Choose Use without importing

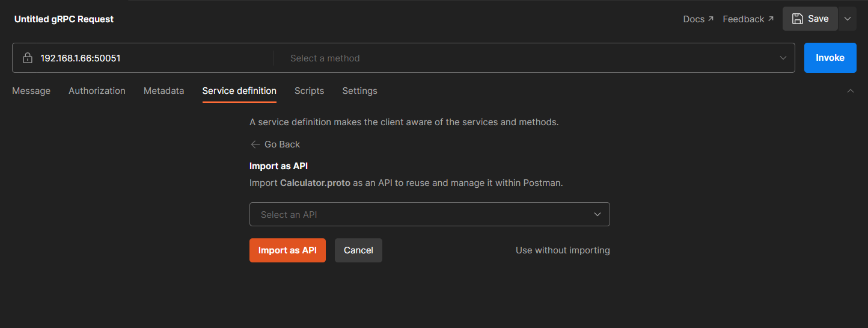click(x=563, y=250)
